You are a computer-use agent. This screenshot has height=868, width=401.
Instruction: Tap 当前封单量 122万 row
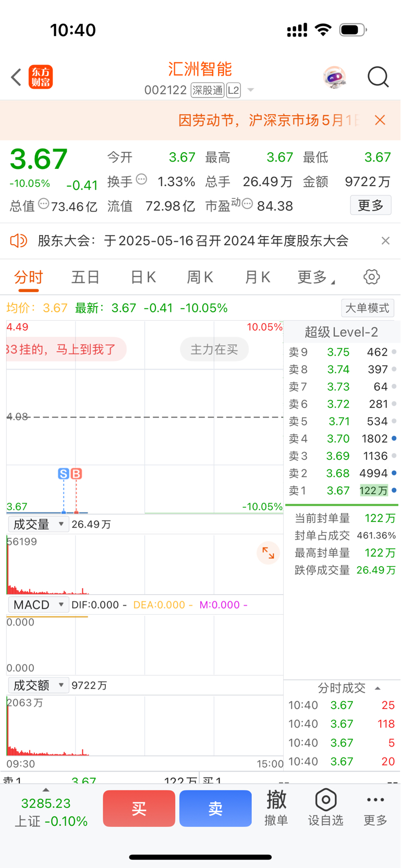click(345, 518)
